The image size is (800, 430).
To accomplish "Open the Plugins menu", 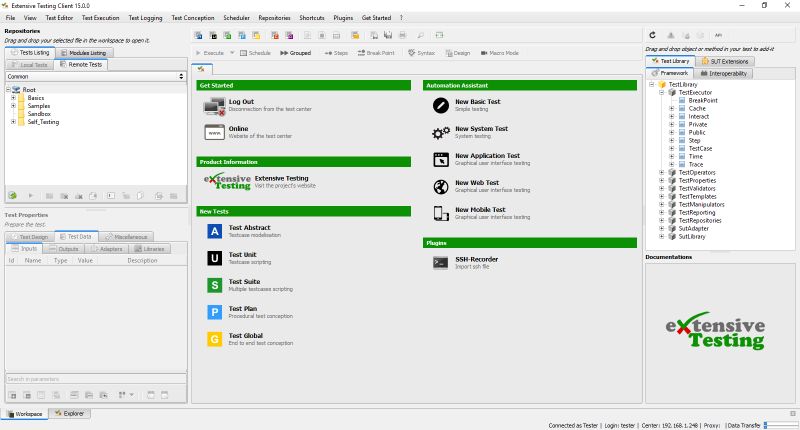I will point(343,18).
